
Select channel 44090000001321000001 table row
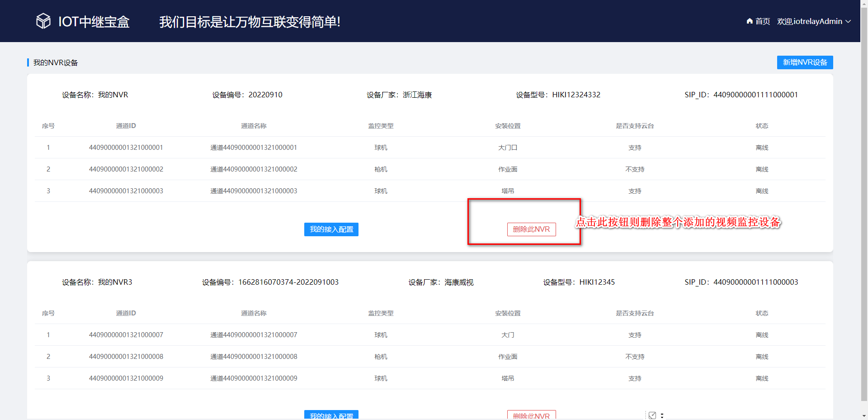click(126, 147)
